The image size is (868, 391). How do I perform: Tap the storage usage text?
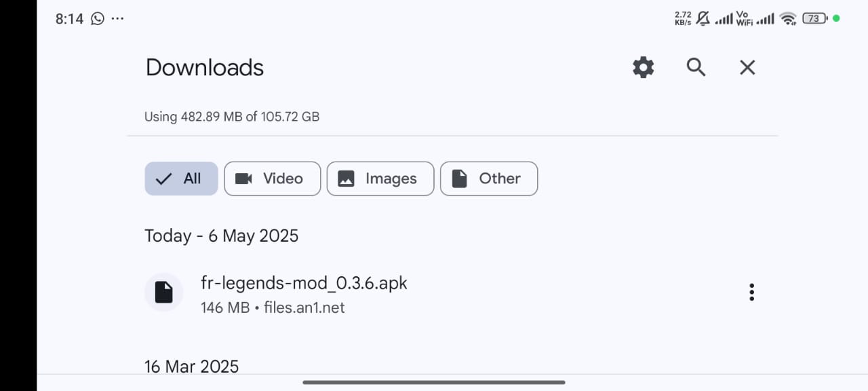[232, 117]
